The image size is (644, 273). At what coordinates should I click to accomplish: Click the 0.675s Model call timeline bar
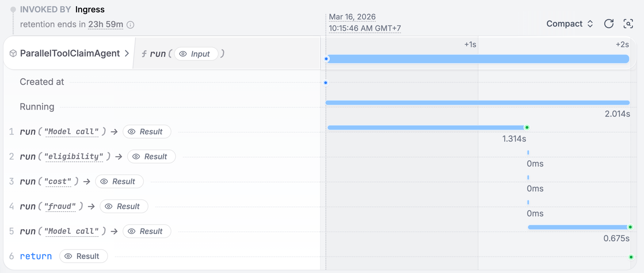(578, 227)
